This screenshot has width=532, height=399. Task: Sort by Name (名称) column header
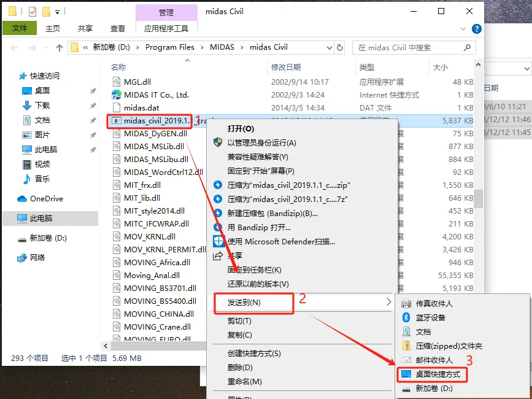[x=118, y=67]
